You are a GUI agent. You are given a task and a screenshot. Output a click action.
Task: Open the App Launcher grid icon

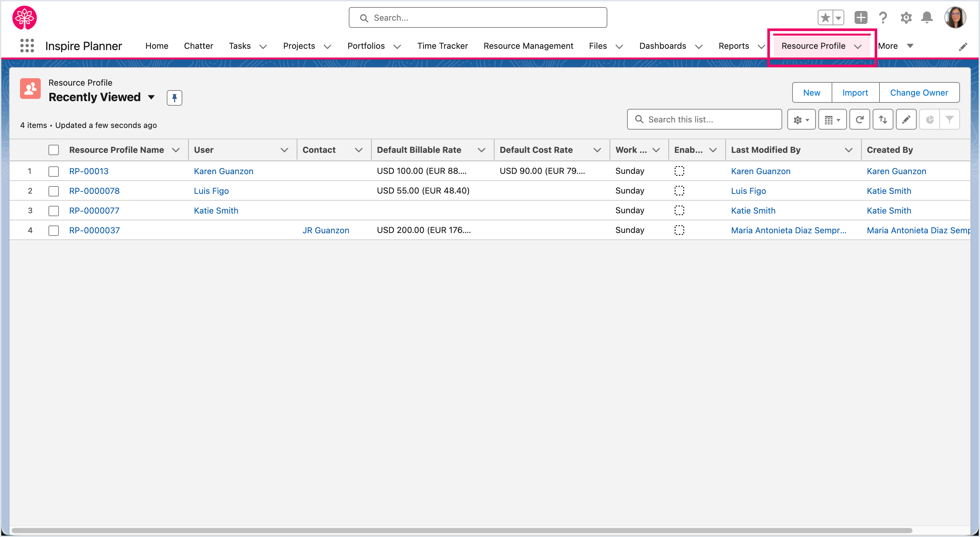coord(27,46)
